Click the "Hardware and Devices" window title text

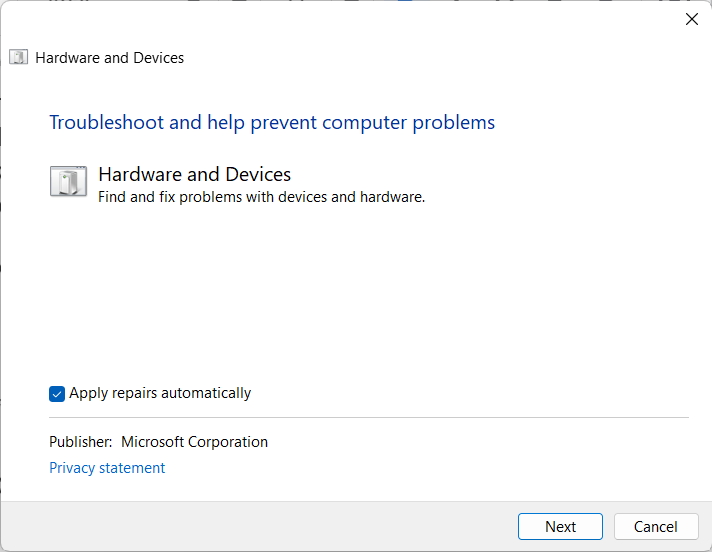[x=109, y=58]
